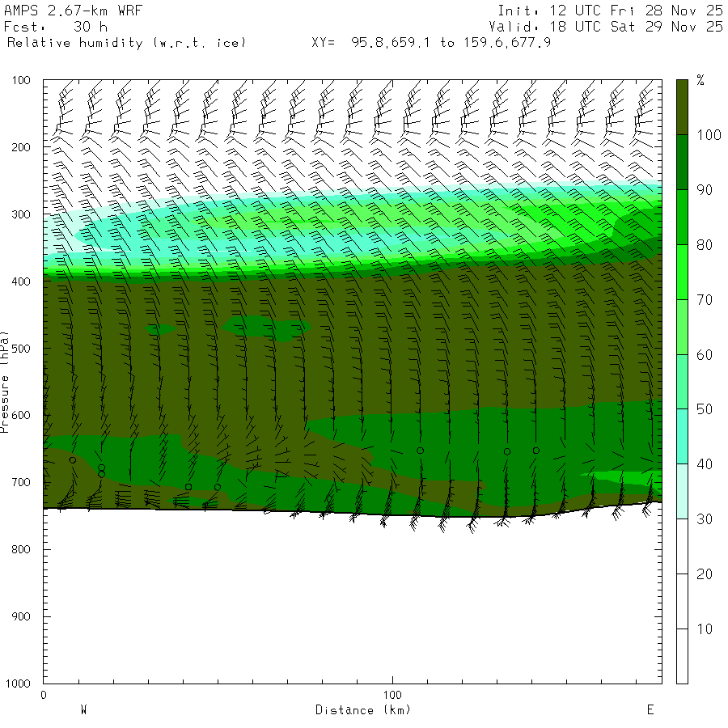Click the 40-50% turquoise colorbar segment
The width and height of the screenshot is (728, 728).
tap(682, 437)
